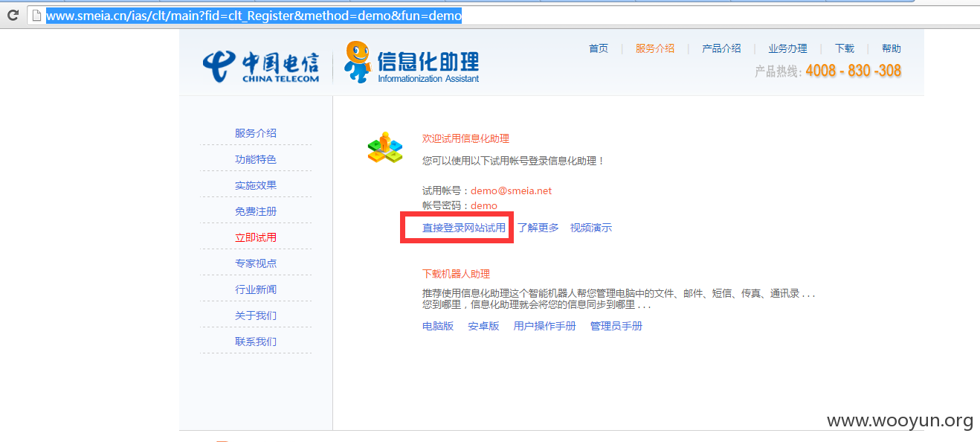Open 产品介绍 in top navigation
This screenshot has width=980, height=442.
[x=721, y=48]
